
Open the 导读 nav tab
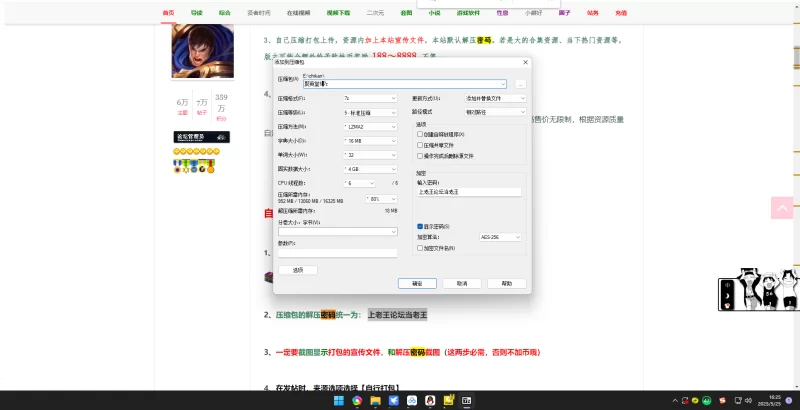196,13
